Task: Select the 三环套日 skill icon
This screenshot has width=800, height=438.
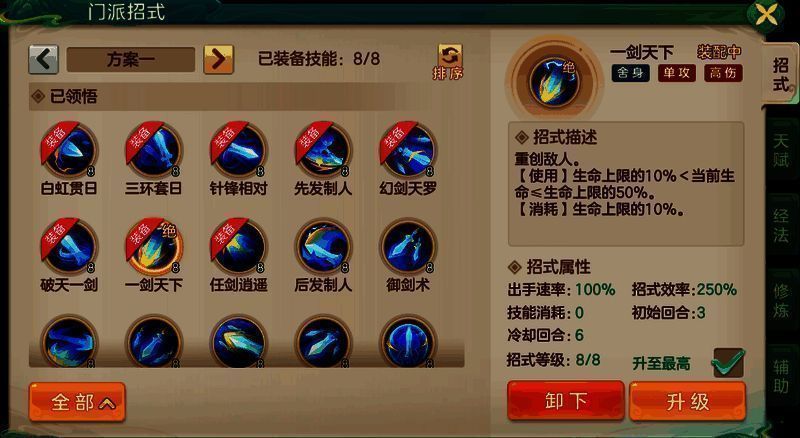Action: [x=154, y=151]
